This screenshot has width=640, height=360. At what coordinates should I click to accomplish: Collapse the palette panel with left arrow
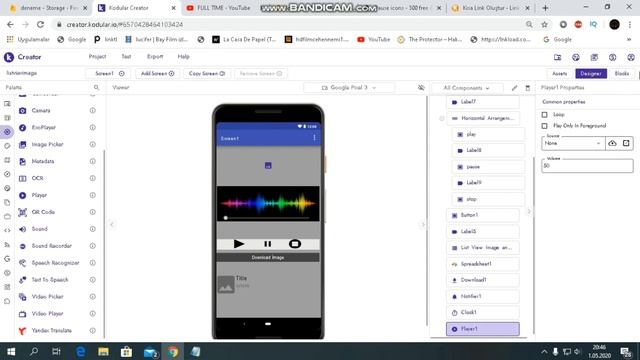pyautogui.click(x=112, y=224)
